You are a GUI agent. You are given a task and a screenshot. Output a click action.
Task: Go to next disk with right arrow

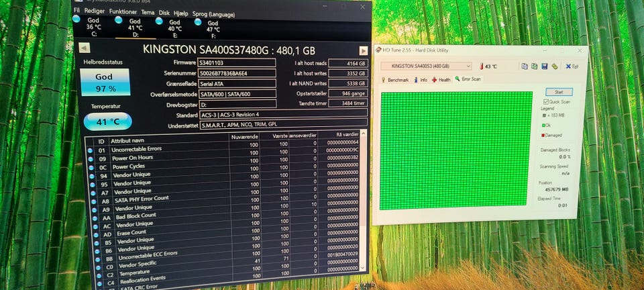(x=364, y=50)
